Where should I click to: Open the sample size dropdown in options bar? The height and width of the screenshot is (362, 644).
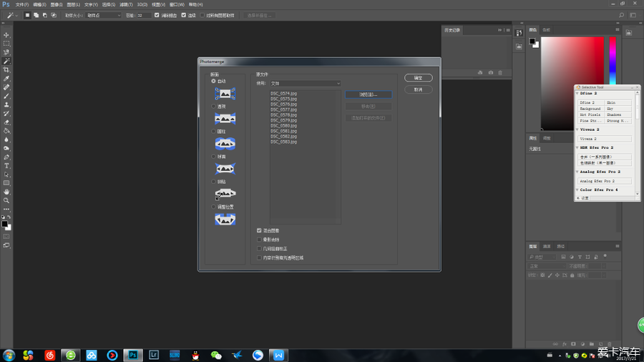point(104,15)
